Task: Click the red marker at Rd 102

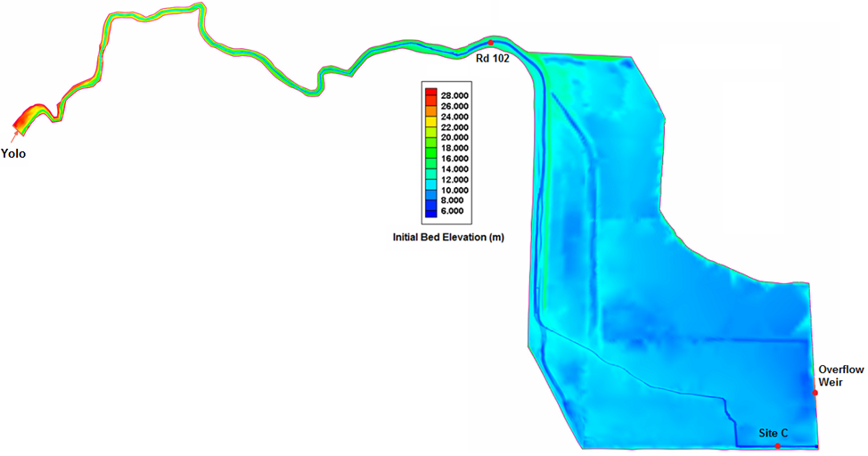Action: (490, 43)
